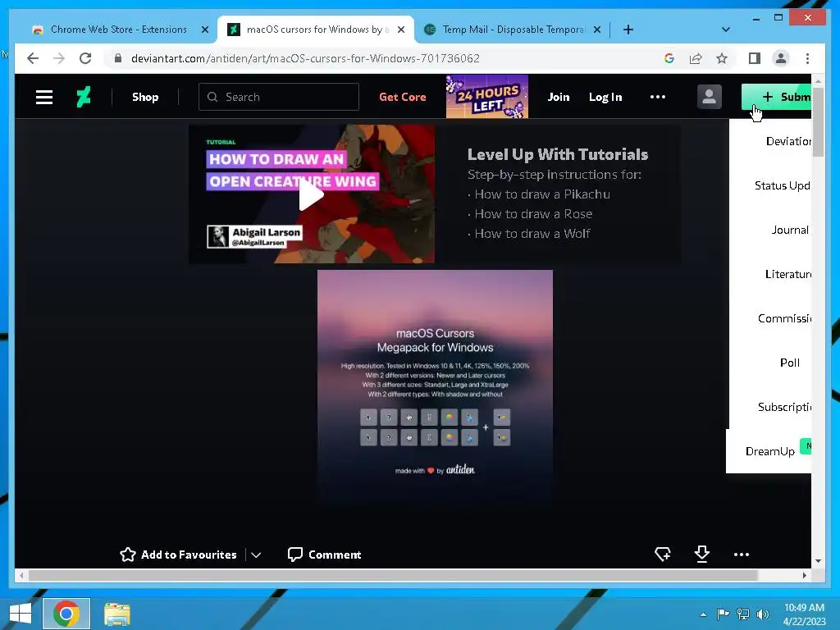Open Abigail Larson artist badge
Image resolution: width=840 pixels, height=630 pixels.
[x=255, y=236]
